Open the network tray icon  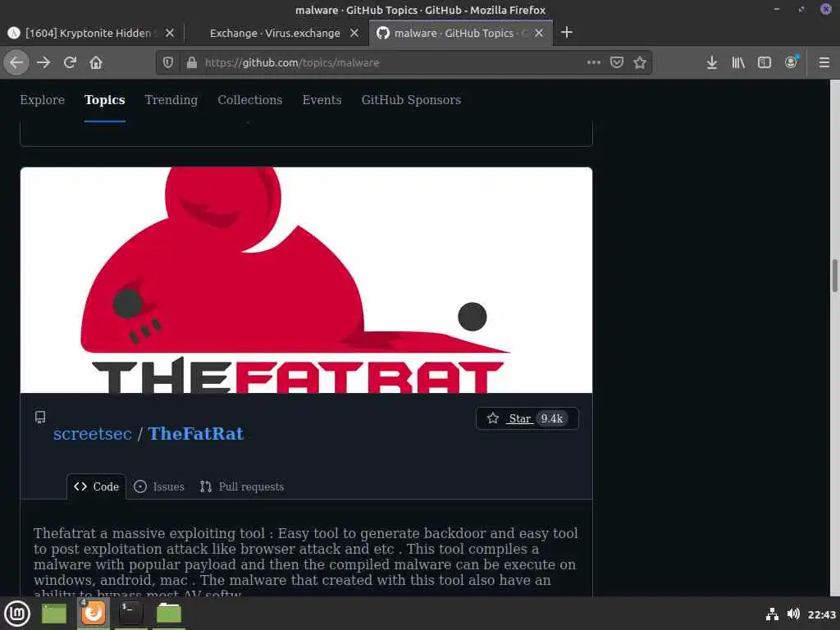point(772,614)
